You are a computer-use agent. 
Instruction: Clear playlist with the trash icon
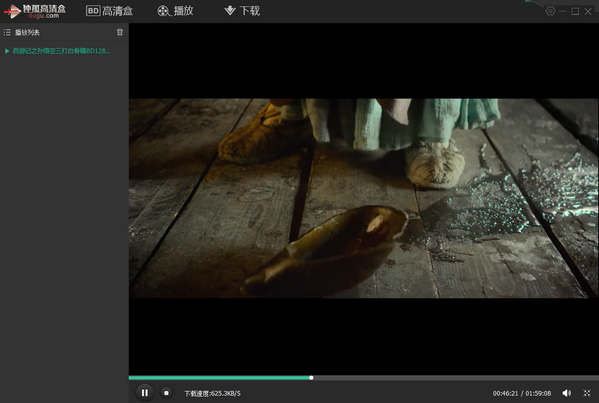(x=120, y=32)
